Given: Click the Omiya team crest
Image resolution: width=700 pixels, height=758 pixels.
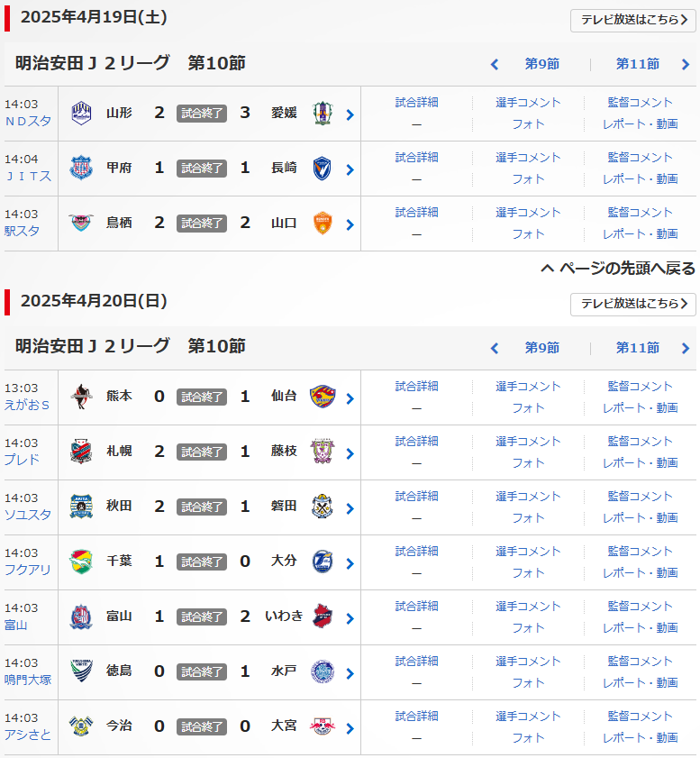Looking at the screenshot, I should click(322, 726).
